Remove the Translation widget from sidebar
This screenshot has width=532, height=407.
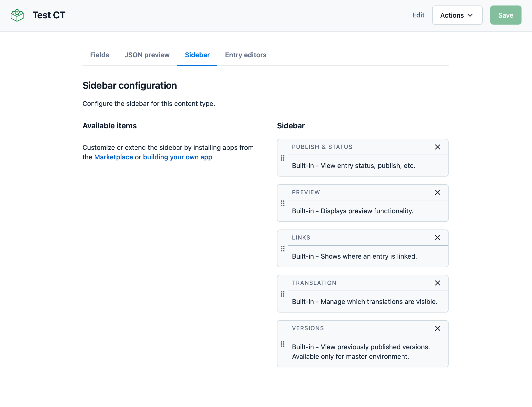(x=438, y=283)
